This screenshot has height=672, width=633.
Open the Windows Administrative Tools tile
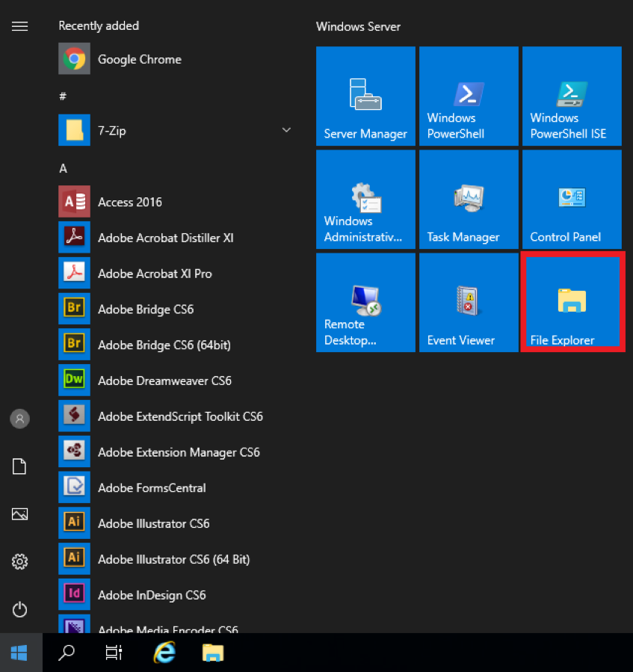pos(365,200)
